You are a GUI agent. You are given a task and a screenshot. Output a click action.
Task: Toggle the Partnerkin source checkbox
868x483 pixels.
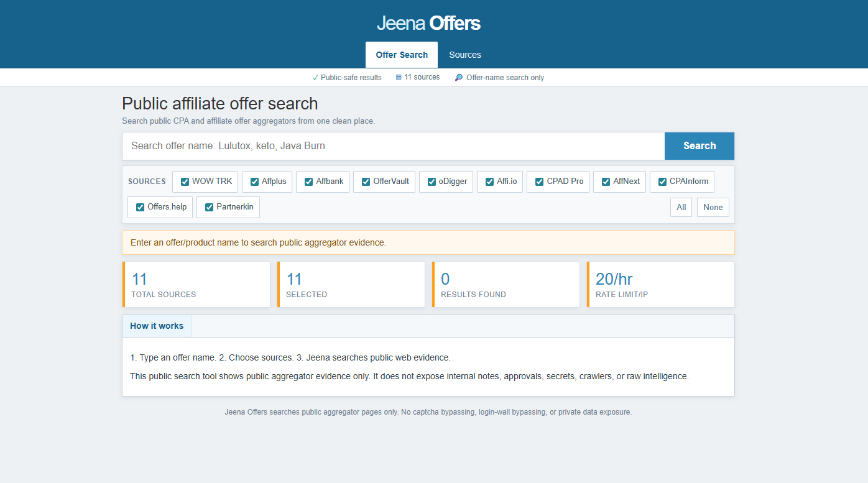[209, 207]
